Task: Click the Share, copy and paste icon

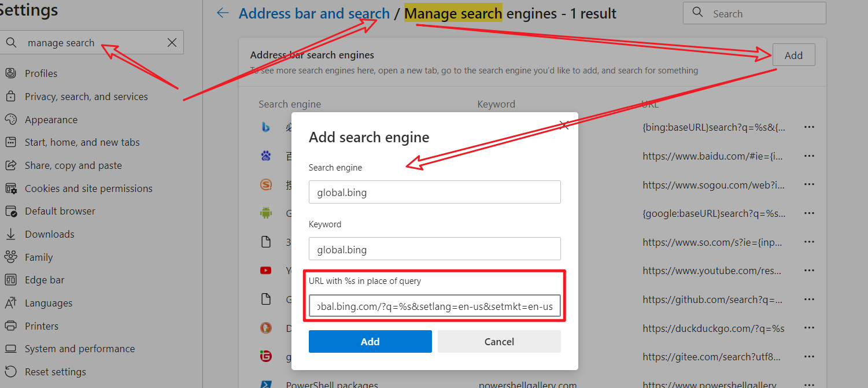Action: [x=10, y=165]
